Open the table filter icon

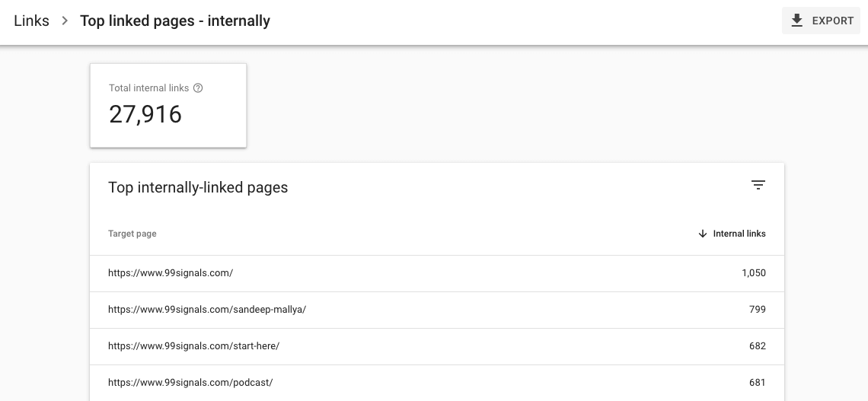coord(758,185)
